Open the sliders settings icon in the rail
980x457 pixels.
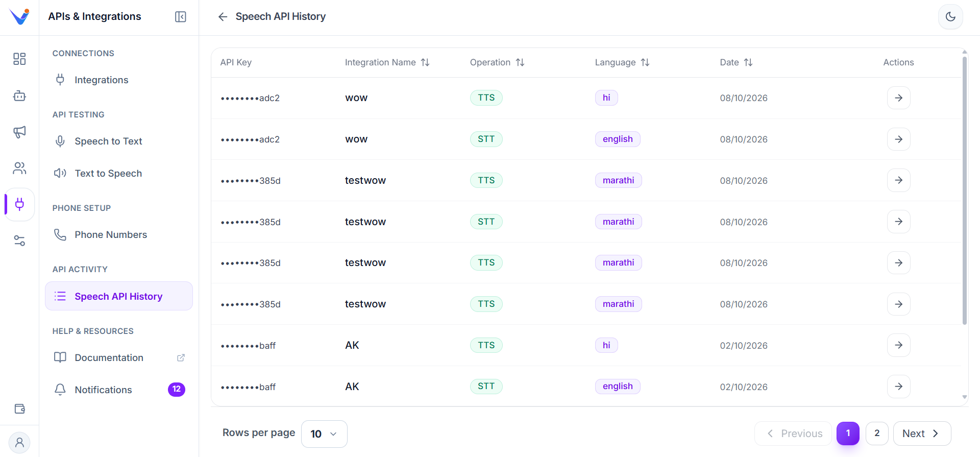(19, 241)
